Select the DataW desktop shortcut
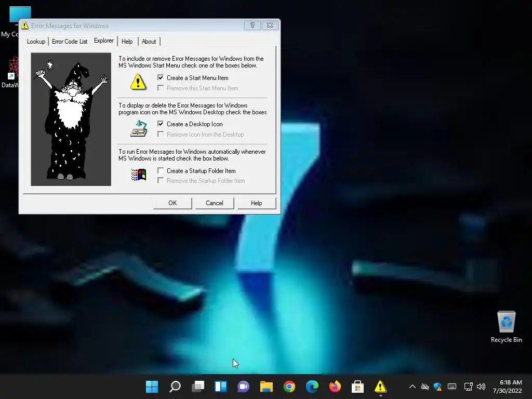 (x=9, y=72)
